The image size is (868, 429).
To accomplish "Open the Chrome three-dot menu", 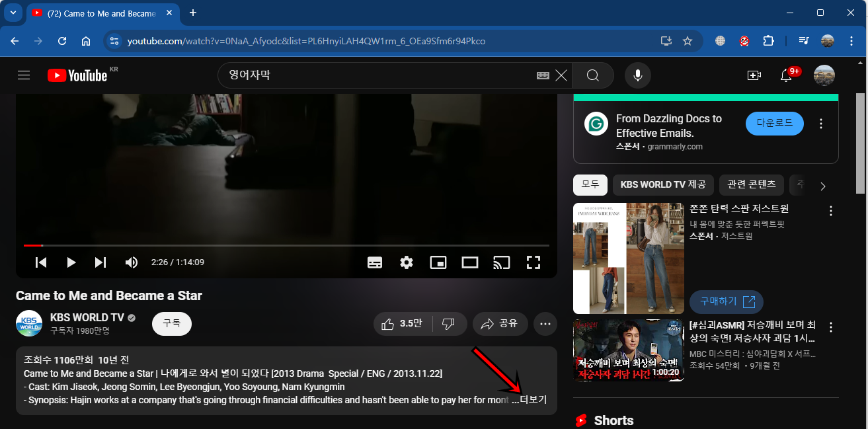I will coord(851,41).
